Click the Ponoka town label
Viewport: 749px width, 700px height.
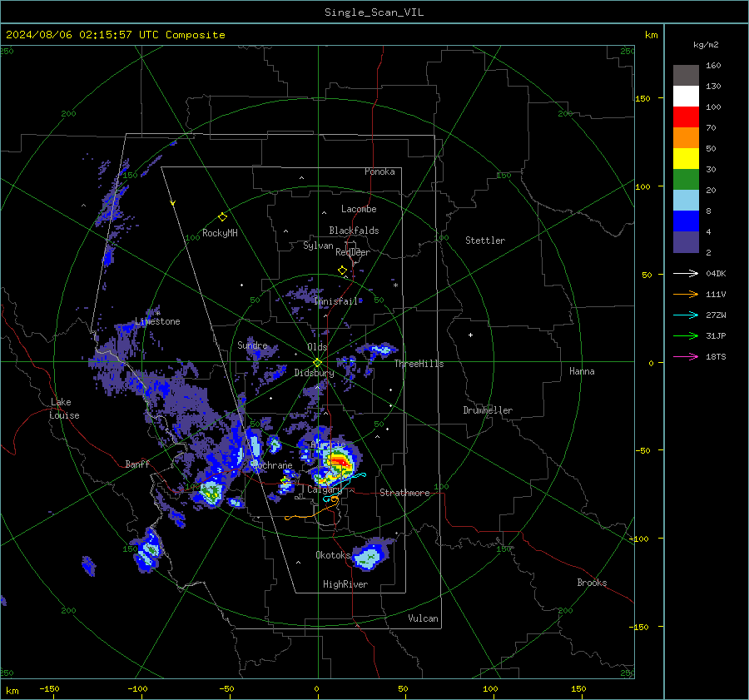tap(379, 171)
